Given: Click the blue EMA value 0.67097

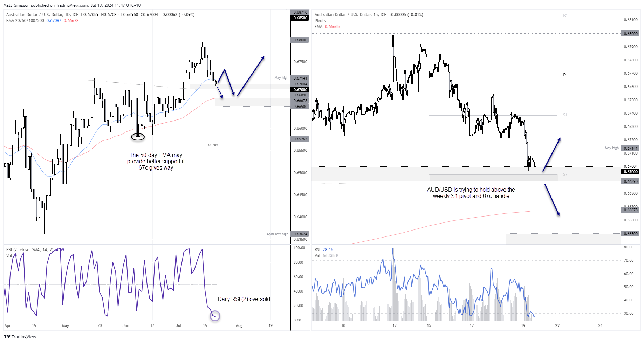Looking at the screenshot, I should tap(54, 21).
